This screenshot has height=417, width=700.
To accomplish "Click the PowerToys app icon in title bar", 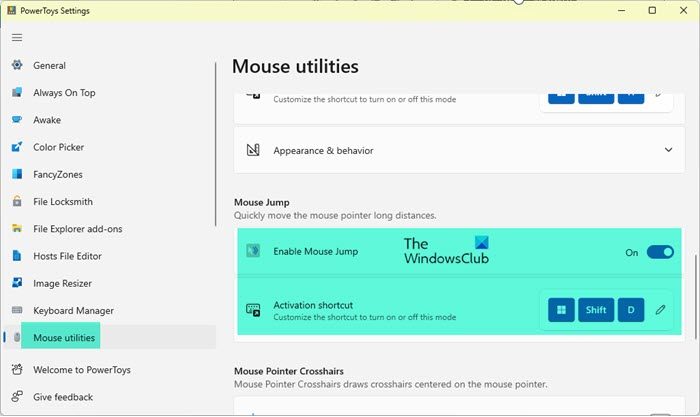I will [x=11, y=10].
